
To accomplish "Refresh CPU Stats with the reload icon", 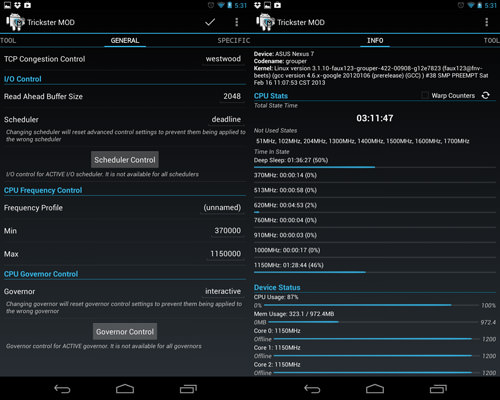I will (x=486, y=96).
